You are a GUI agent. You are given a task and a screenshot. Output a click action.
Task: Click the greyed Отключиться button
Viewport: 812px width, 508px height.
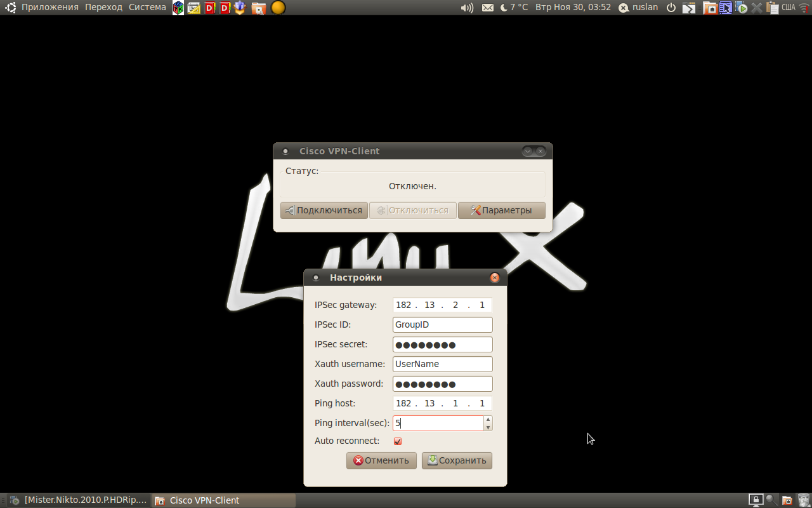click(x=413, y=210)
